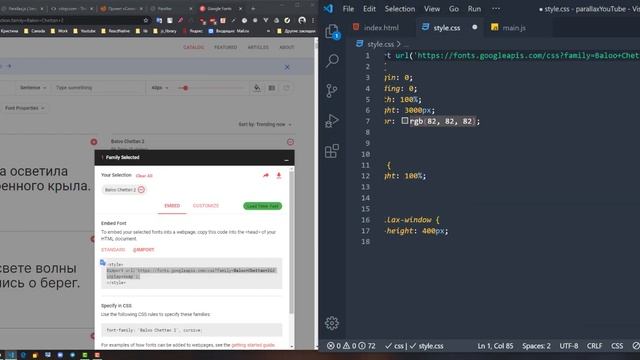Open the Другие закладки bookmarks folder
The image size is (640, 360).
[296, 31]
